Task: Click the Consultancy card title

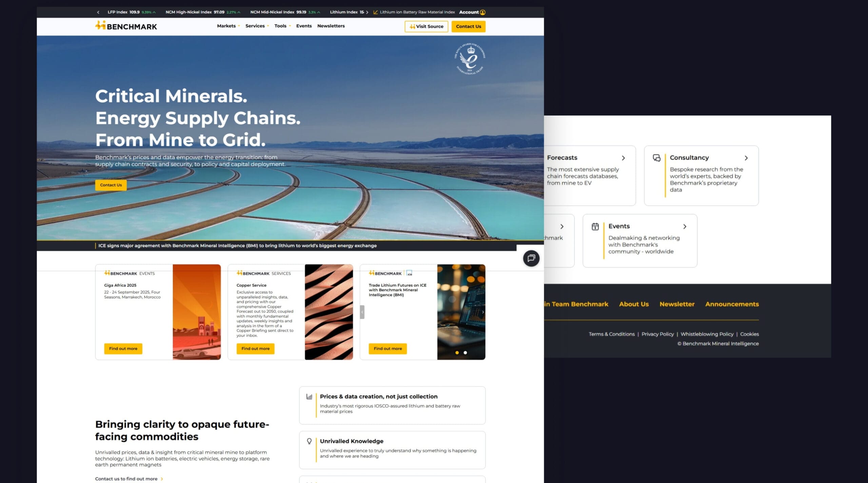Action: coord(689,158)
